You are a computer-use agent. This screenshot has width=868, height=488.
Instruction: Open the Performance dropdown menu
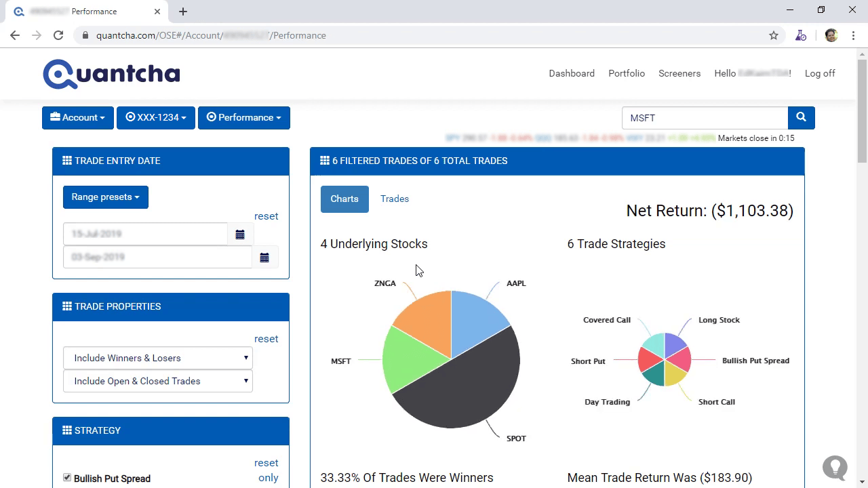coord(244,117)
